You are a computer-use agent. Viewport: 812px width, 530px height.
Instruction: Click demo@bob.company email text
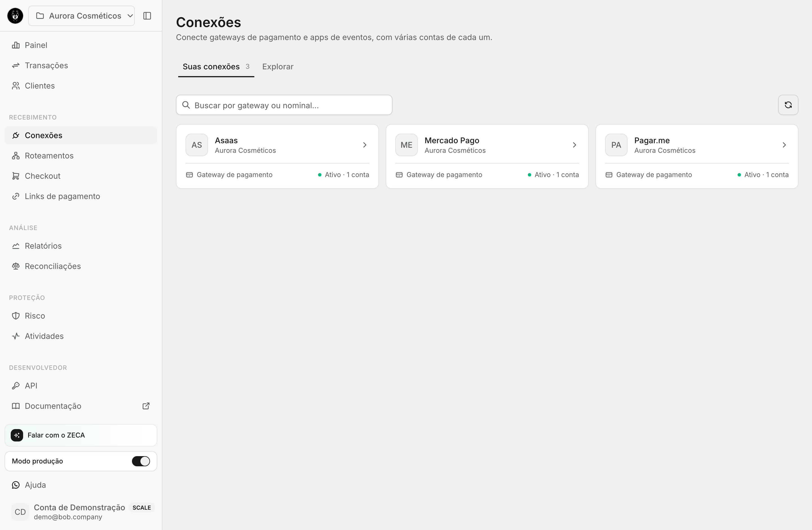(68, 517)
